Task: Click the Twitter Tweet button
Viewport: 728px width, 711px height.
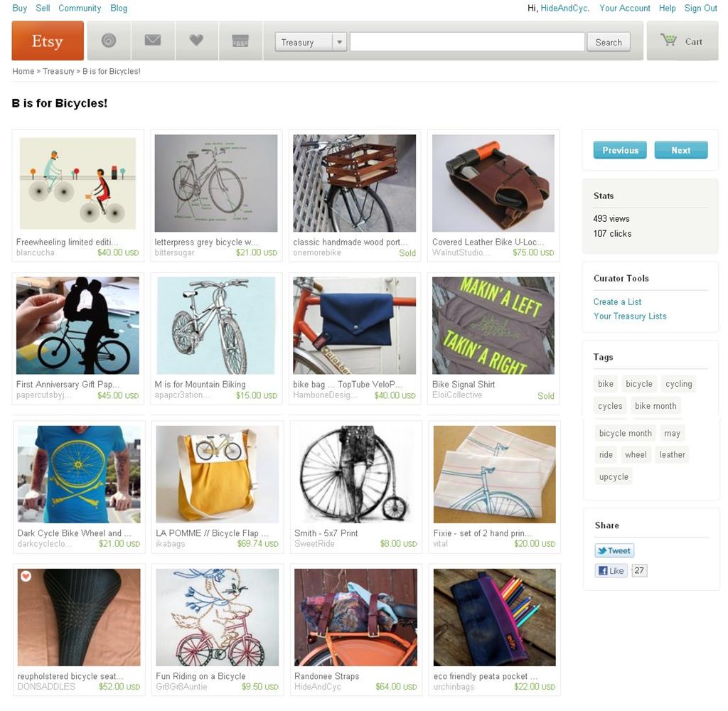Action: (x=614, y=551)
